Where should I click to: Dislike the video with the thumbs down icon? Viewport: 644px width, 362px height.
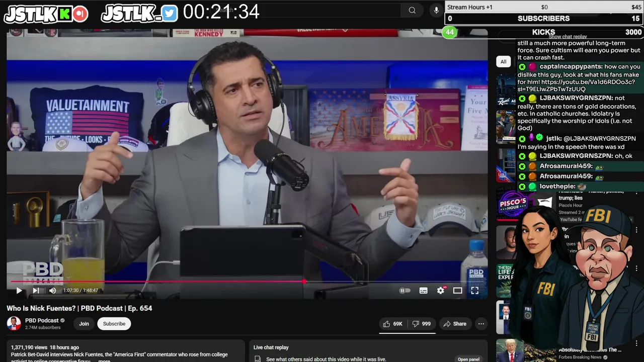tap(421, 324)
